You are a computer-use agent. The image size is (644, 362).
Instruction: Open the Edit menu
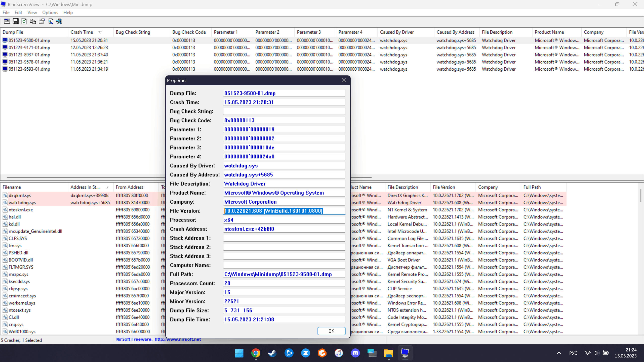click(18, 13)
